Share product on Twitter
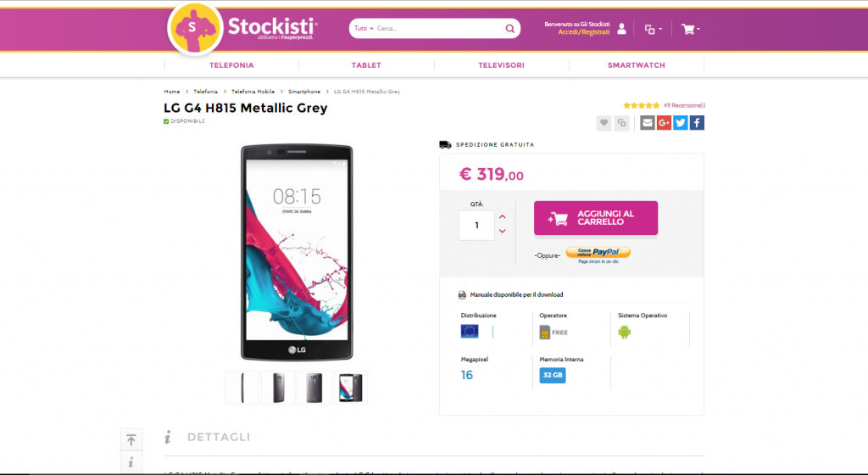 tap(680, 123)
